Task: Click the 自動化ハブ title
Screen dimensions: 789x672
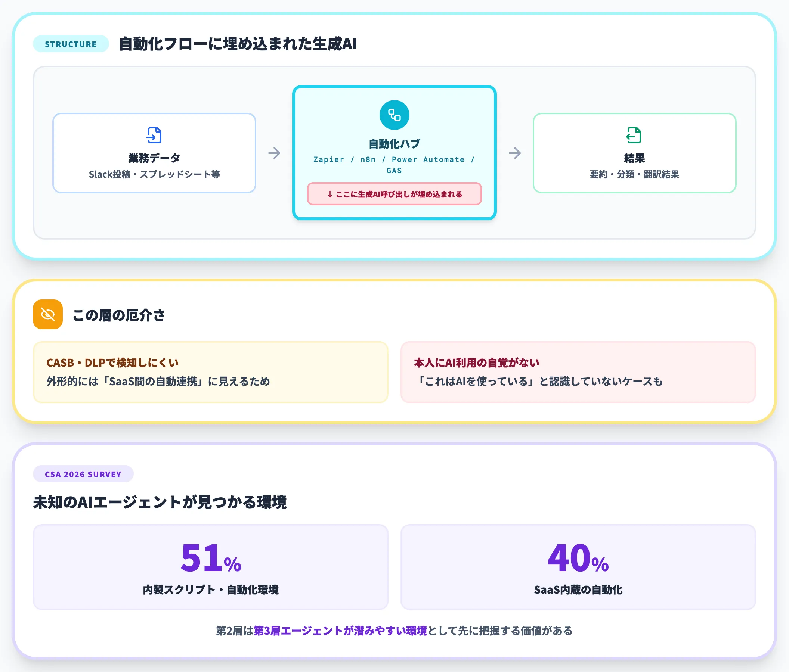Action: pyautogui.click(x=394, y=144)
